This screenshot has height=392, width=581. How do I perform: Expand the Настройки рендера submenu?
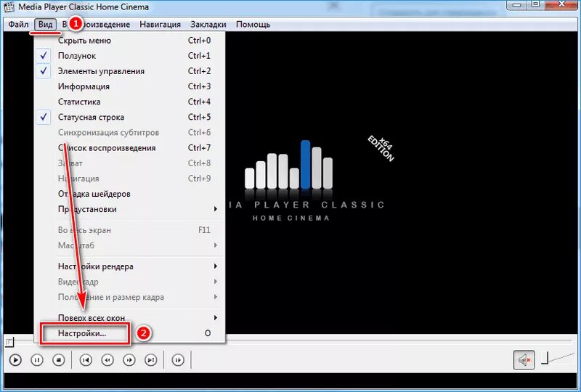[130, 266]
